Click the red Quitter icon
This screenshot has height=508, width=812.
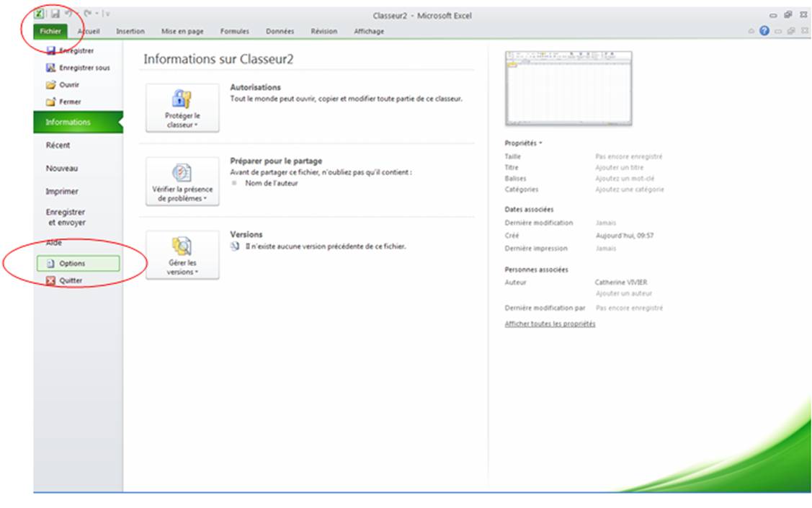click(x=50, y=281)
